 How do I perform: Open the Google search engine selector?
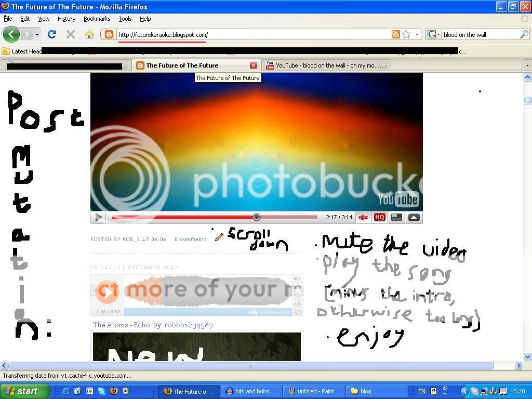(433, 34)
